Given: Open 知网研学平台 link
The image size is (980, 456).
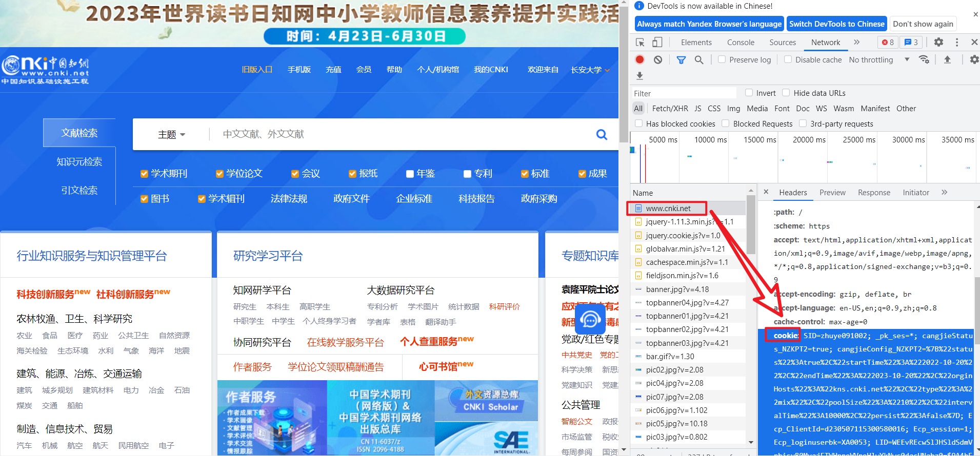Looking at the screenshot, I should [x=262, y=291].
